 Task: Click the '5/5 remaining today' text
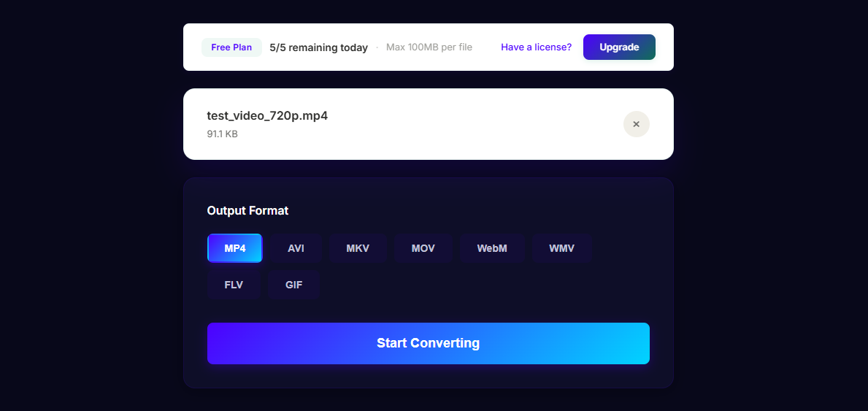[318, 47]
